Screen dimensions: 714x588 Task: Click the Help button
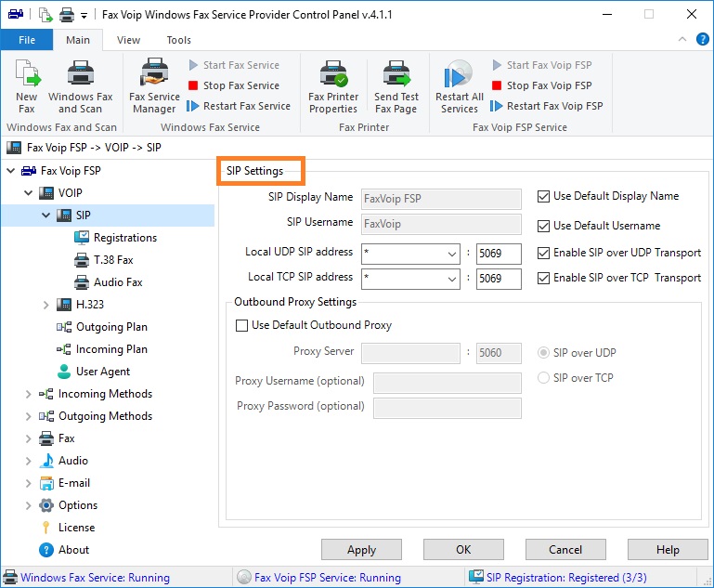(668, 550)
